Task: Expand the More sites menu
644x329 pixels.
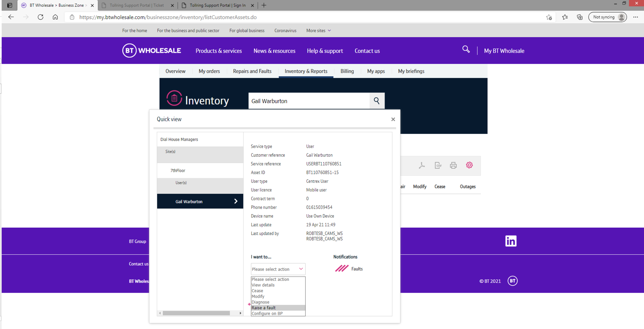Action: click(318, 31)
